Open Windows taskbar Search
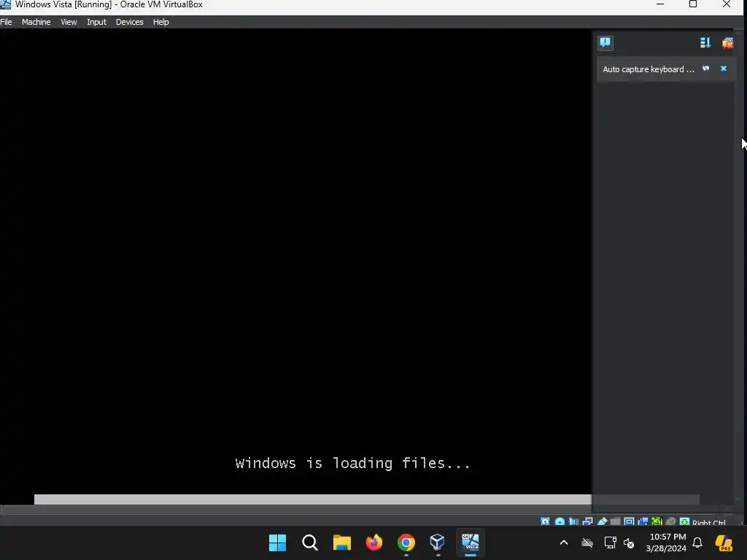Screen dimensions: 747x560 click(309, 542)
